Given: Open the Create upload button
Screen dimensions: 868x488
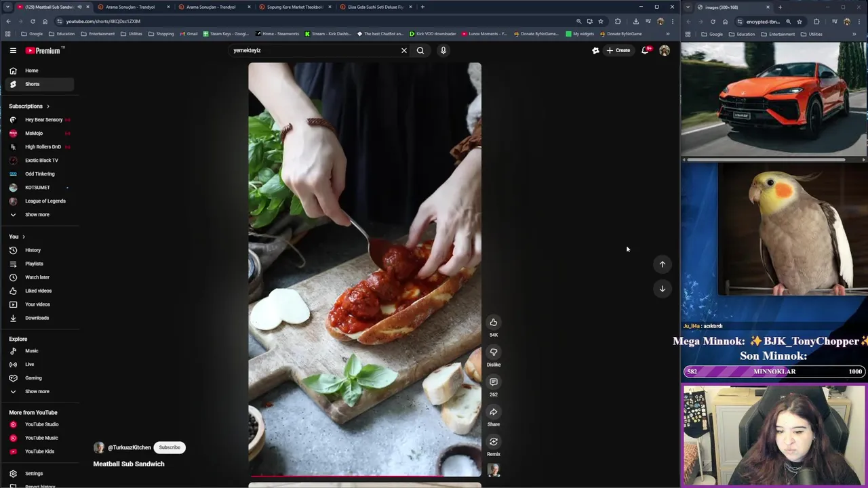Looking at the screenshot, I should pyautogui.click(x=618, y=50).
